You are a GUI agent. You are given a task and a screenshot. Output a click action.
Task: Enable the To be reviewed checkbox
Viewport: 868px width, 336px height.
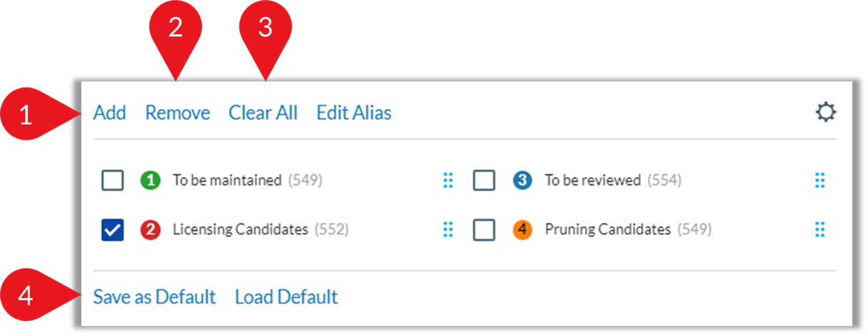(485, 180)
